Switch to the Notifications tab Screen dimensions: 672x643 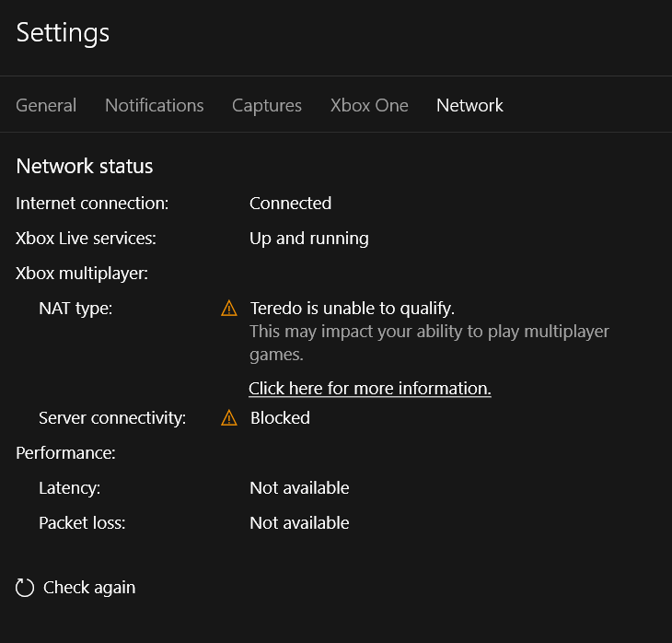click(x=155, y=106)
